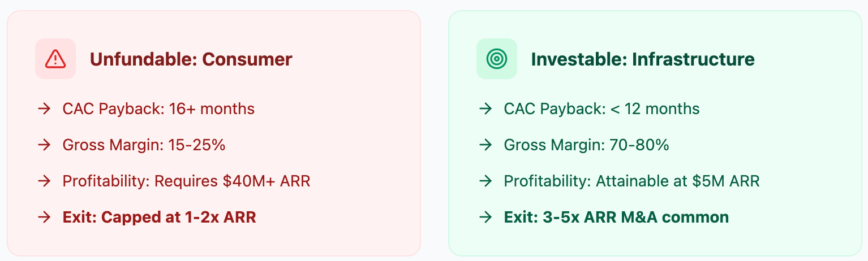Click arrow beside Attainable at $5M ARR line
The height and width of the screenshot is (261, 868).
[485, 181]
